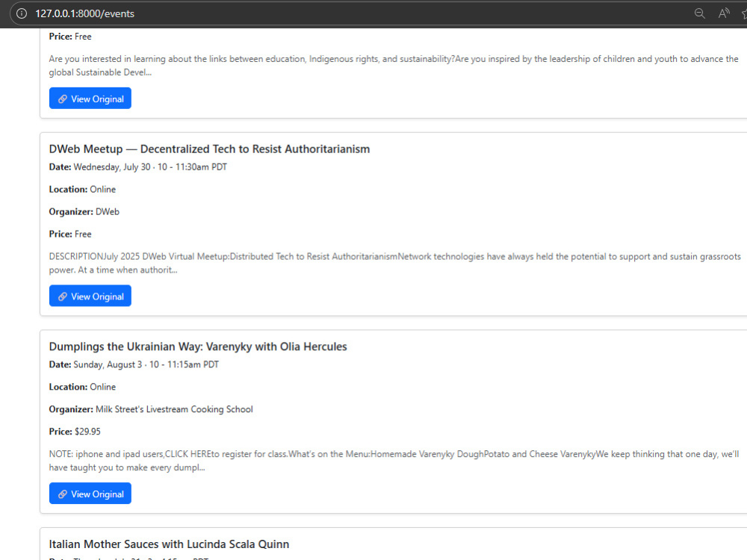The width and height of the screenshot is (747, 560).
Task: Click the read aloud icon in address bar
Action: pyautogui.click(x=724, y=13)
